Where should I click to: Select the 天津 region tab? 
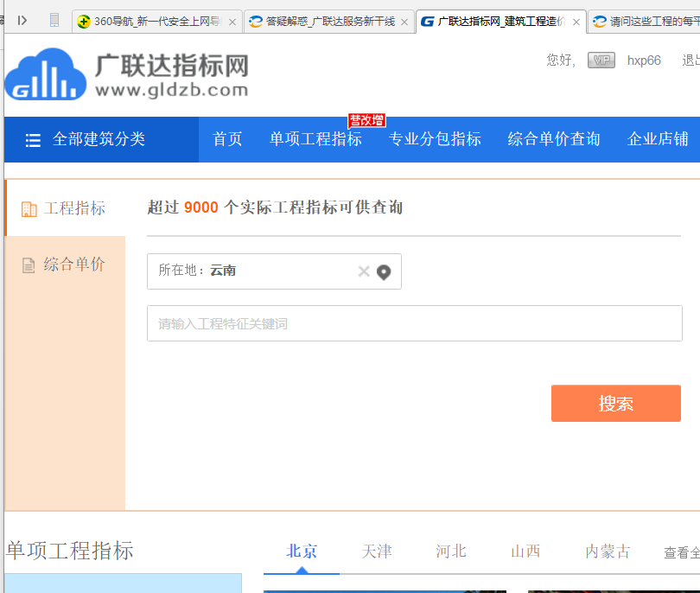(x=376, y=552)
